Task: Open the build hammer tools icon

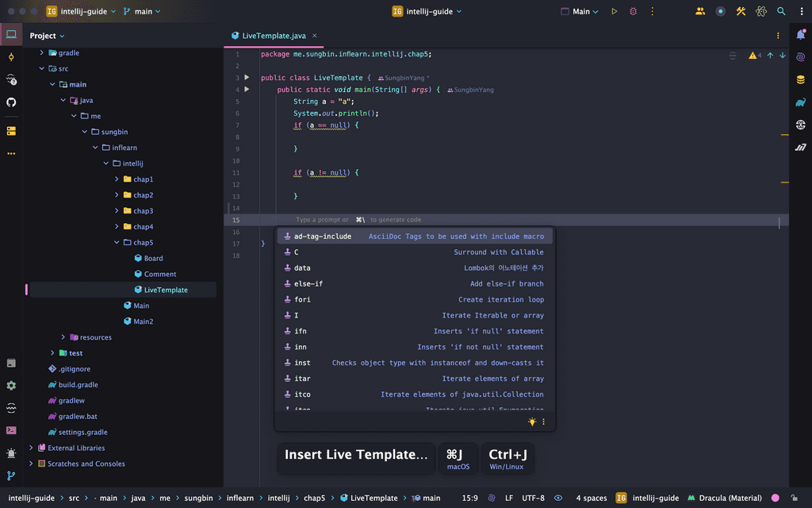Action: (741, 11)
